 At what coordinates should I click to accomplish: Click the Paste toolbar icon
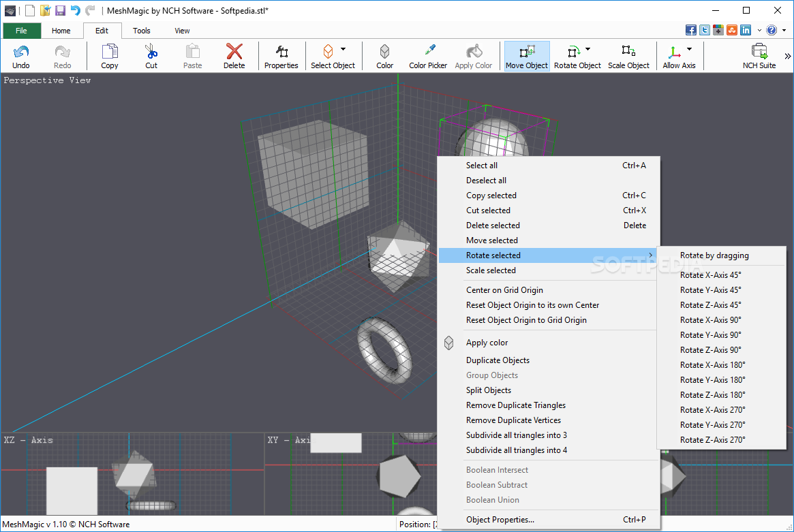coord(192,52)
